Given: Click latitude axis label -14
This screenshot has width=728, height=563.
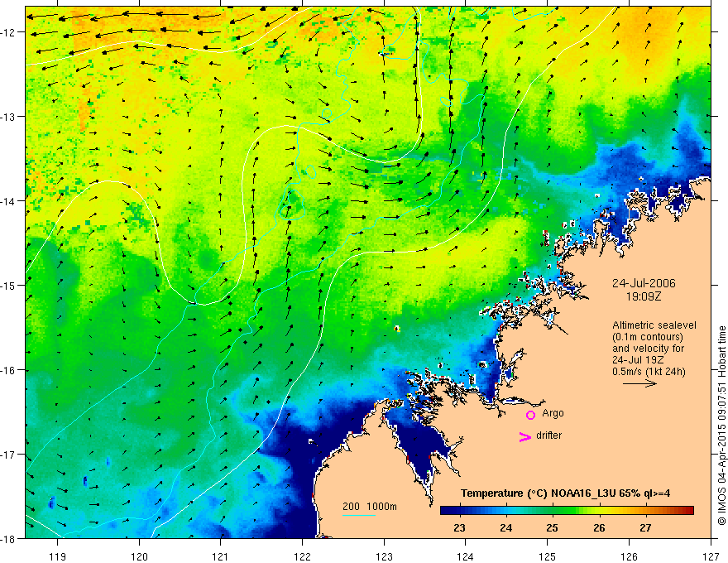Looking at the screenshot, I should pos(8,201).
